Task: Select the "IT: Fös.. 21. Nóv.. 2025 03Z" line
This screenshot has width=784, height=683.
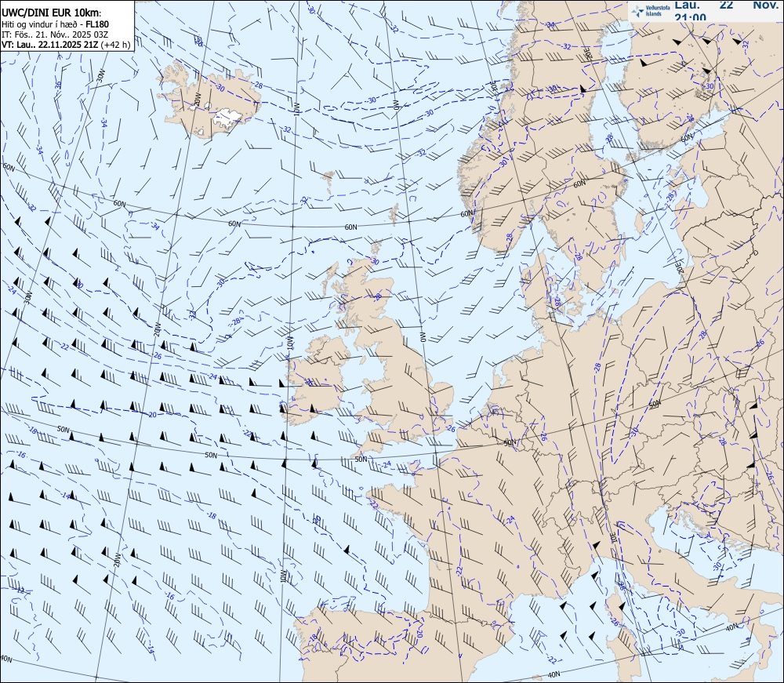Action: (54, 35)
